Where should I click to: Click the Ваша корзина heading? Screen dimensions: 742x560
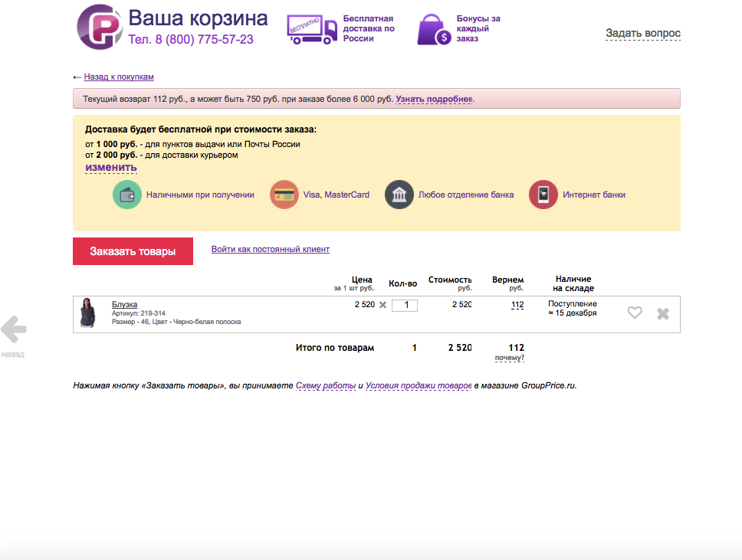[198, 18]
